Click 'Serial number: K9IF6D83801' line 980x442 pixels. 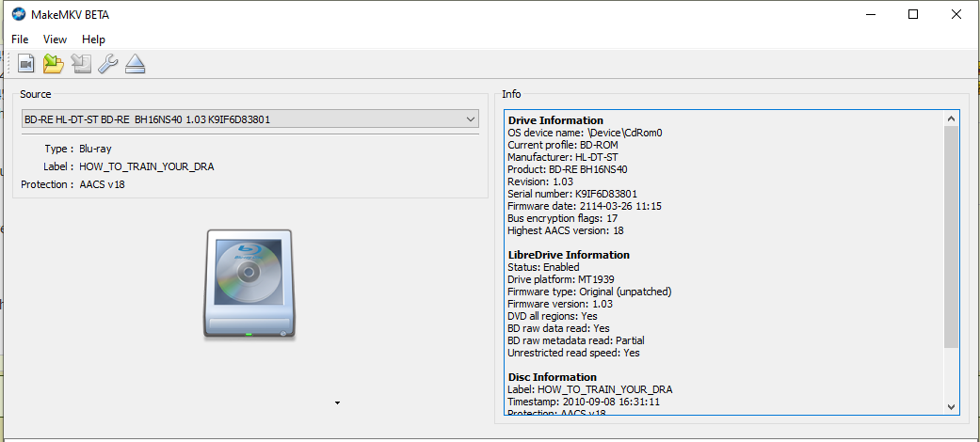tap(571, 194)
